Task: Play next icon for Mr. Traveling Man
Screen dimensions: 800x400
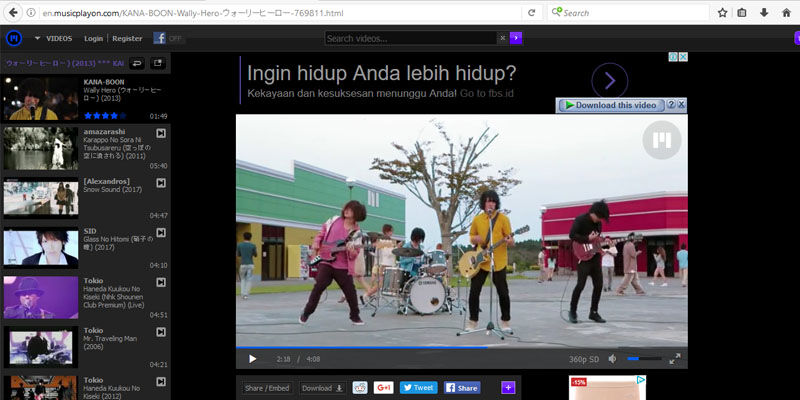Action: point(161,332)
